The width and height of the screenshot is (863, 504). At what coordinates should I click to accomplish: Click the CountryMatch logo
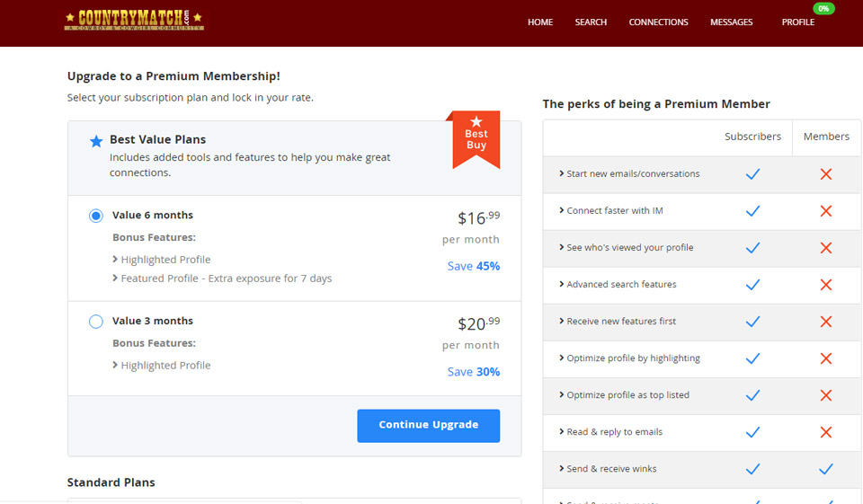[x=134, y=20]
